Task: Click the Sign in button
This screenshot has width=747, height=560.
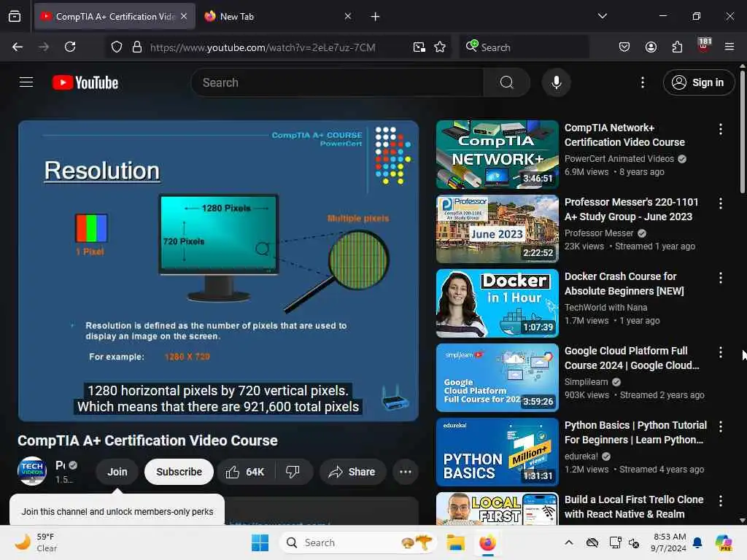Action: tap(698, 82)
